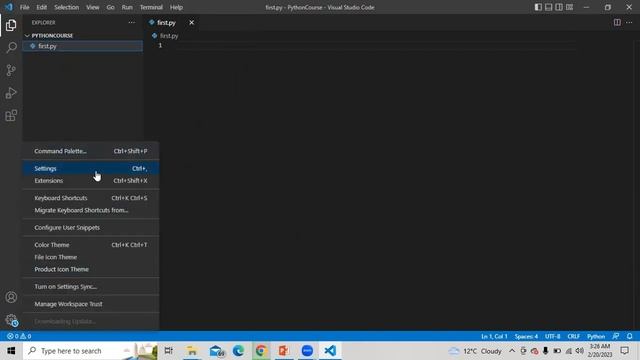Click errors and warnings status indicator
This screenshot has width=640, height=360.
[19, 336]
